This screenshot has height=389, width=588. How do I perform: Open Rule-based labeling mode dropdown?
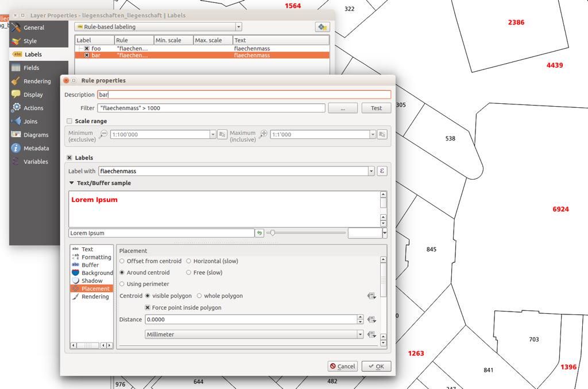click(158, 27)
